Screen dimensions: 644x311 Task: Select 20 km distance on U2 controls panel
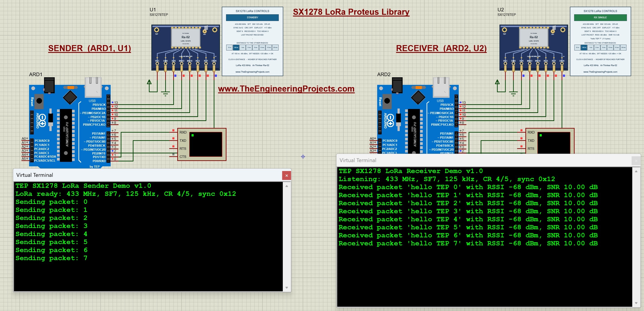point(623,47)
